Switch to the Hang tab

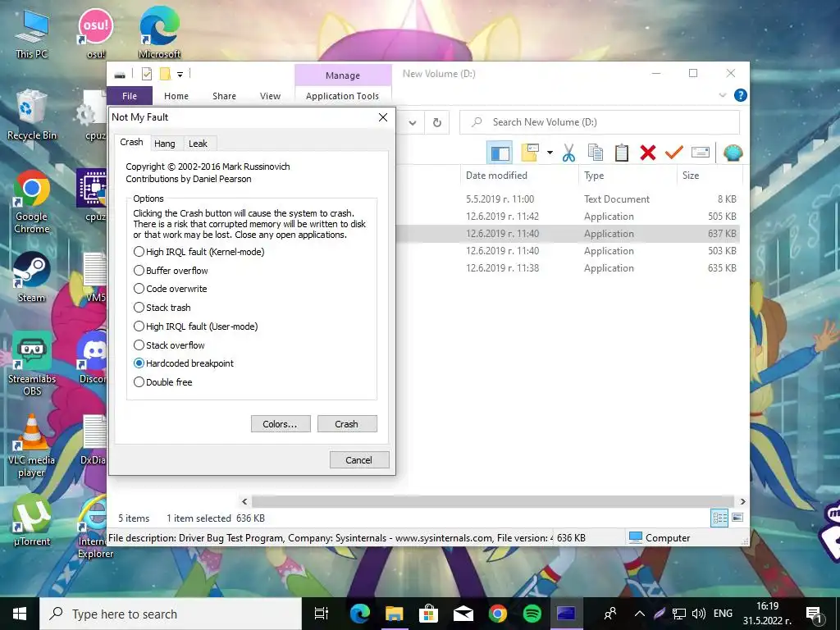point(164,144)
